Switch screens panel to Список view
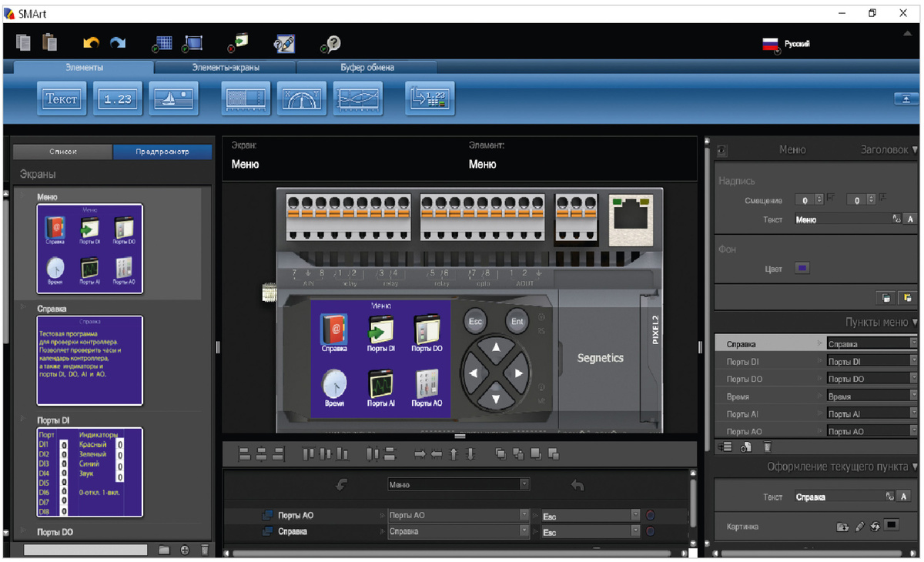Screen dimensions: 924x562 click(x=63, y=152)
